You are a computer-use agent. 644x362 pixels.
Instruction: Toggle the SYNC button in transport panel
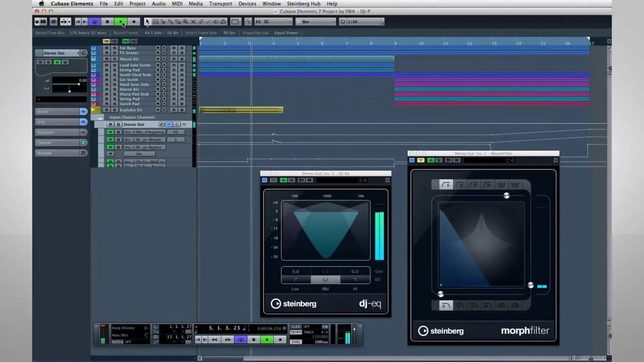(x=296, y=342)
